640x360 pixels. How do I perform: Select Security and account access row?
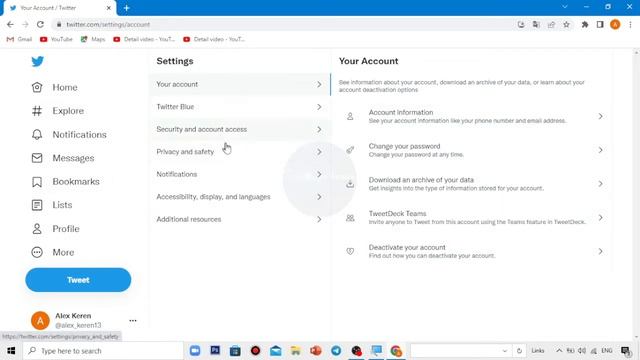click(240, 129)
